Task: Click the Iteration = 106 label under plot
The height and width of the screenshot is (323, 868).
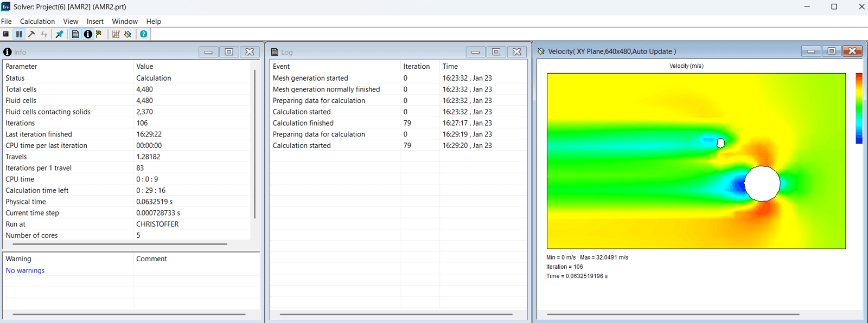Action: click(565, 267)
